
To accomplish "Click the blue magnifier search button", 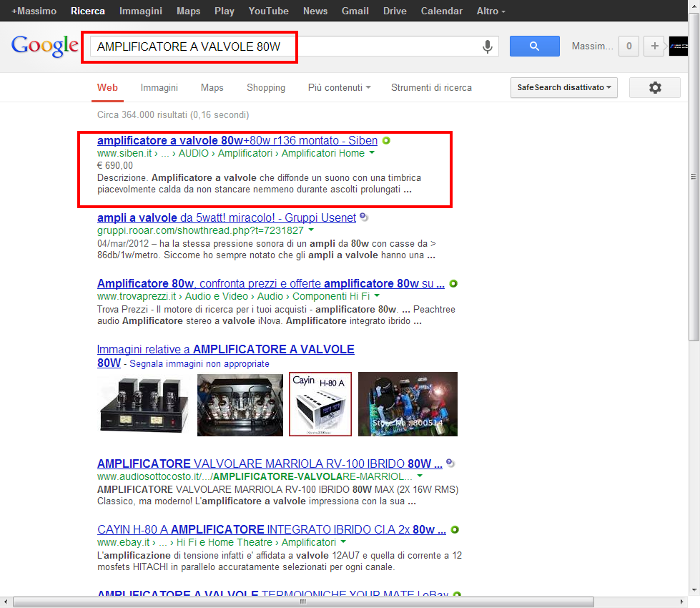I will tap(534, 46).
